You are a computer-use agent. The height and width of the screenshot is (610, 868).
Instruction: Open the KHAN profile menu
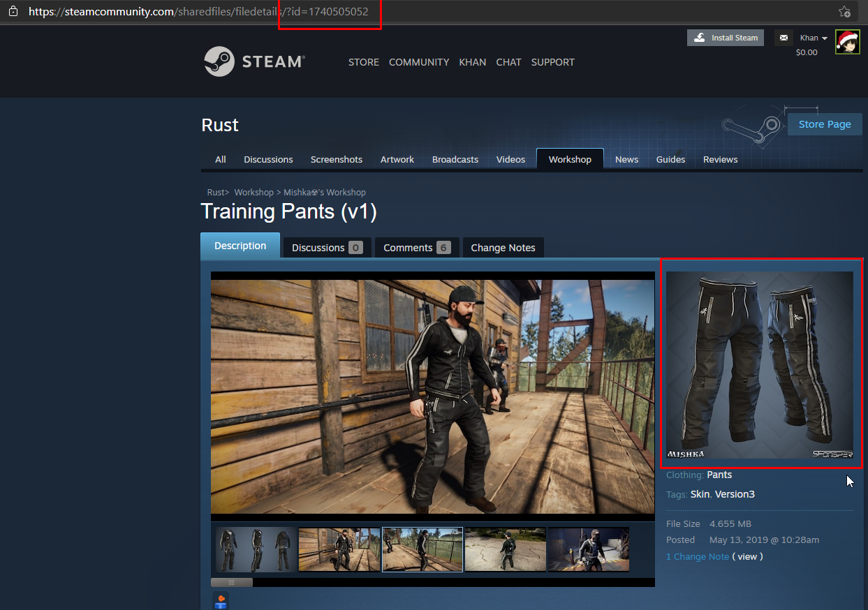(473, 62)
